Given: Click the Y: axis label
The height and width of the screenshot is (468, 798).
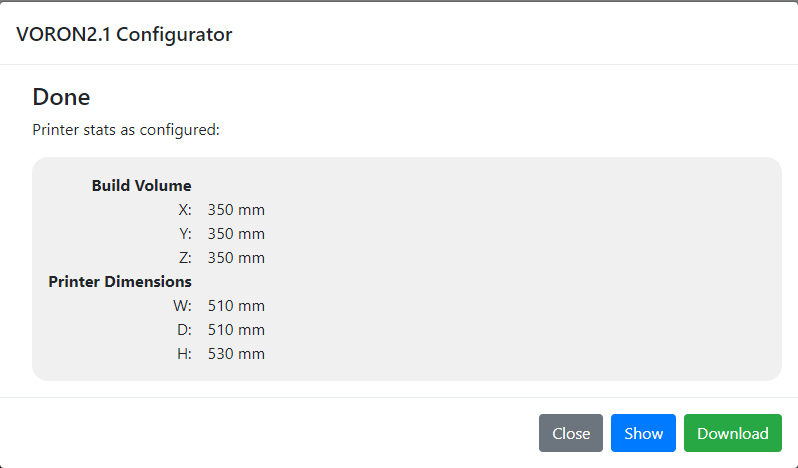Looking at the screenshot, I should (x=185, y=234).
